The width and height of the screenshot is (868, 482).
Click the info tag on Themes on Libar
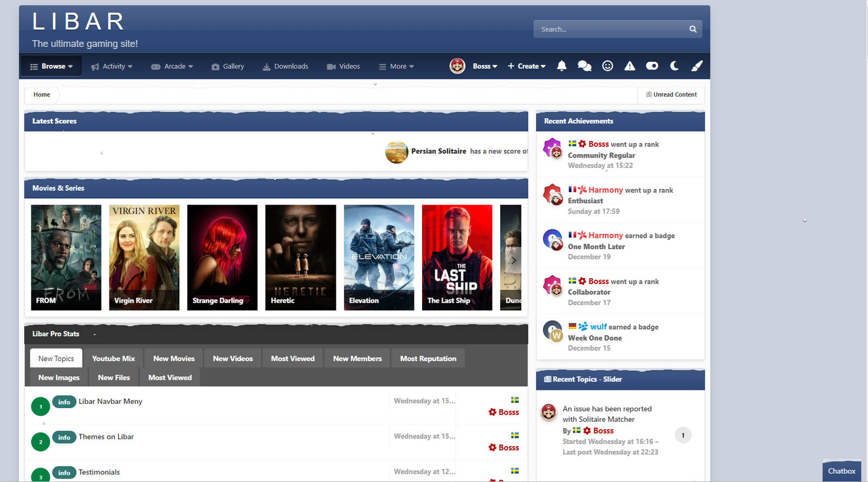click(64, 437)
